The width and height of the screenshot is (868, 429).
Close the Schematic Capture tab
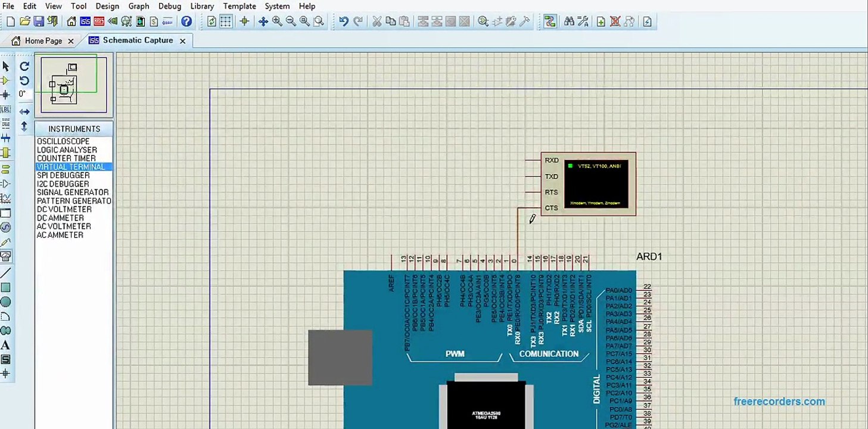point(182,41)
